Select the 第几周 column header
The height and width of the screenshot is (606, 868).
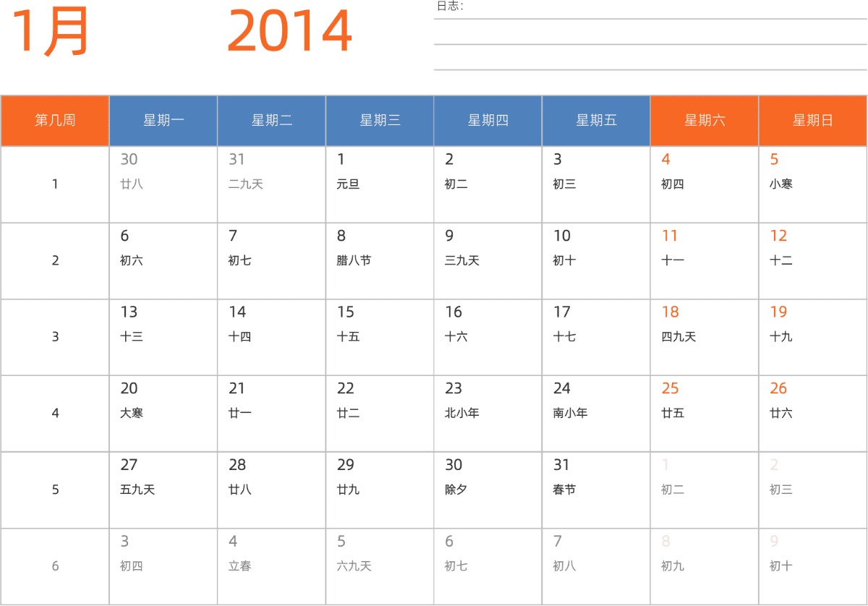[55, 121]
